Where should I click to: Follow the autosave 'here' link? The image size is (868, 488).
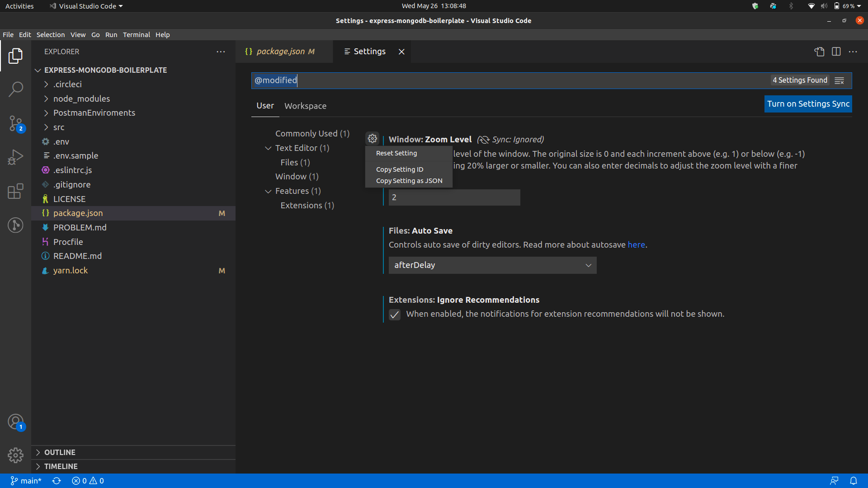636,244
